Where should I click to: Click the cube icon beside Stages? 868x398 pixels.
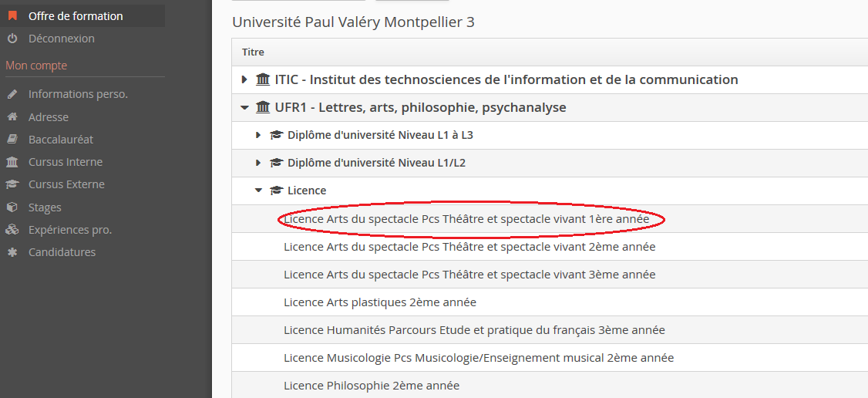(x=12, y=207)
